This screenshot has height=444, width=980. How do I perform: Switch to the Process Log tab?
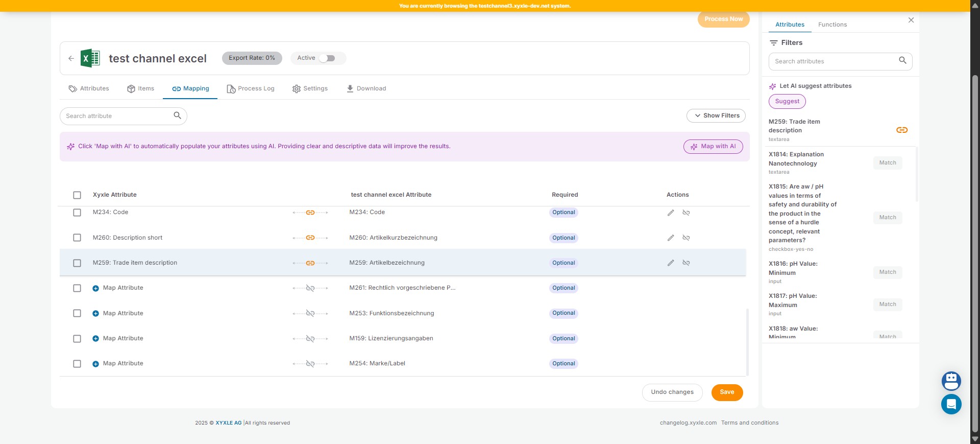point(251,89)
